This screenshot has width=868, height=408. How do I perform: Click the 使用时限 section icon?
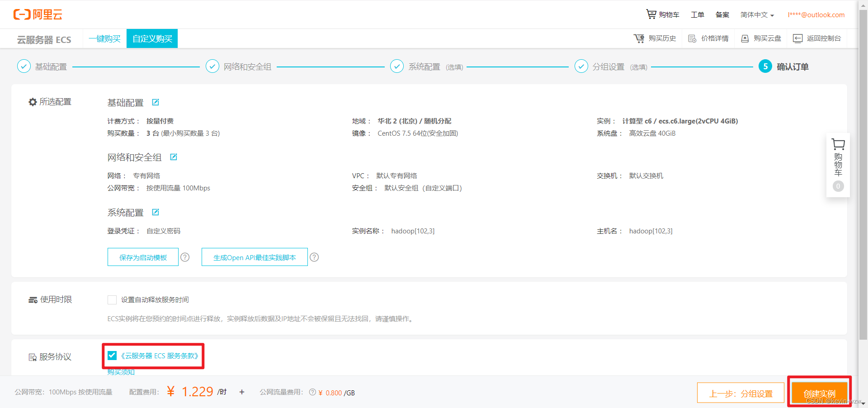[x=33, y=300]
